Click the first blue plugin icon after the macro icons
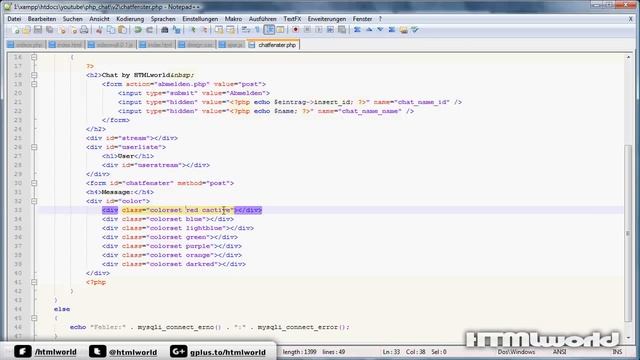Image resolution: width=640 pixels, height=360 pixels. coord(357,30)
